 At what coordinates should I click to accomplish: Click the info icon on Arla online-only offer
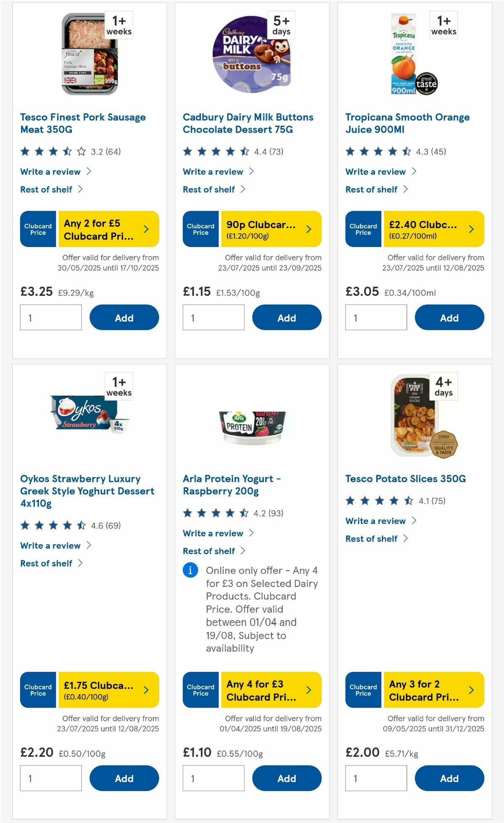pos(190,570)
